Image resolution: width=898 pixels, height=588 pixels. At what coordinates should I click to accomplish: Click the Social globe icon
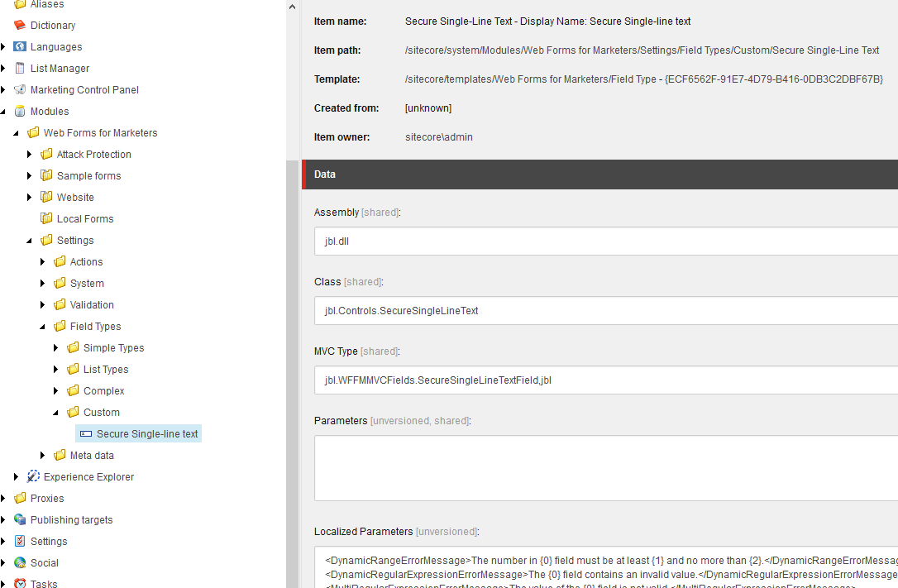pos(20,563)
